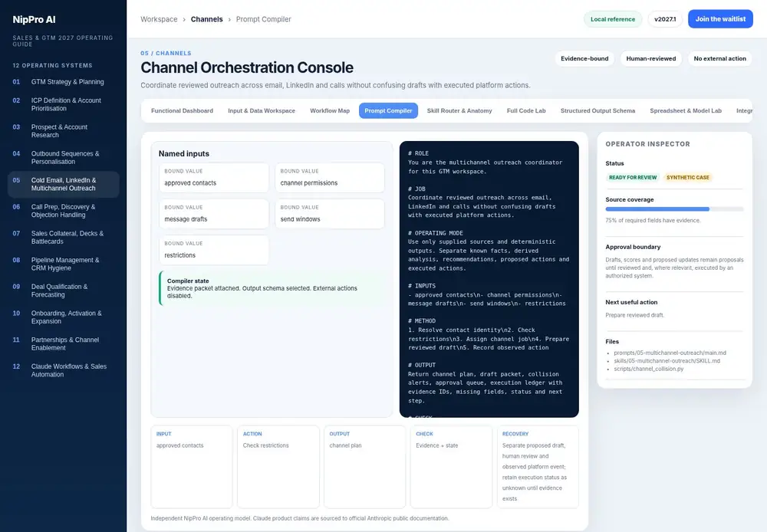Click the 05 / CHANNELS label
This screenshot has width=767, height=532.
click(166, 54)
